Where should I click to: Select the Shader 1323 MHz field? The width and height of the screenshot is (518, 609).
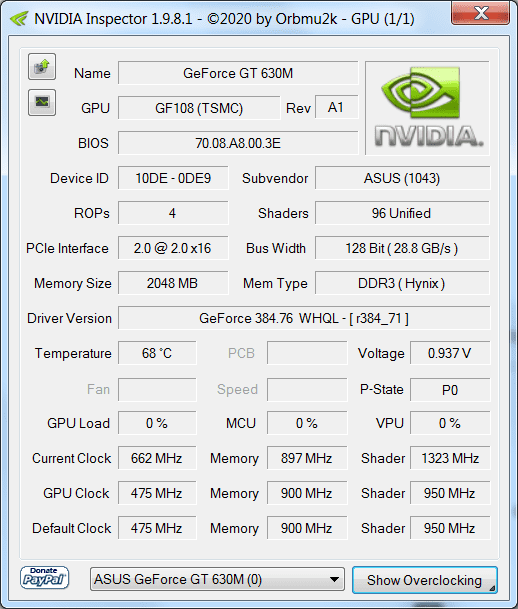[x=450, y=458]
